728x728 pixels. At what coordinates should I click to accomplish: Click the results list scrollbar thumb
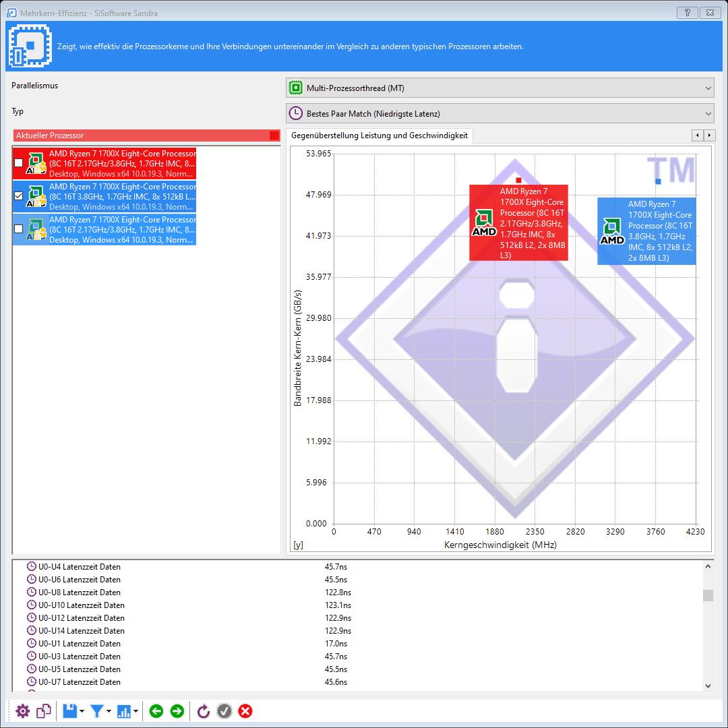pyautogui.click(x=708, y=595)
